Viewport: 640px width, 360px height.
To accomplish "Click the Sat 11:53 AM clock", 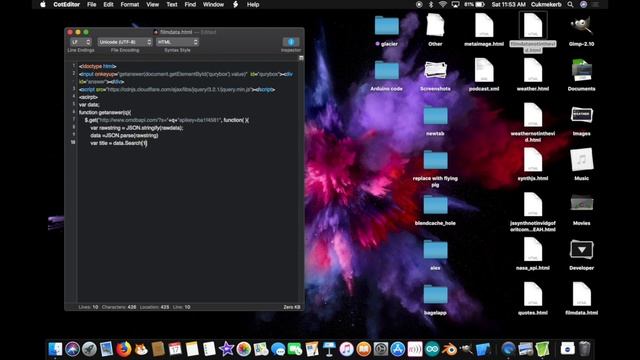I will (x=509, y=4).
